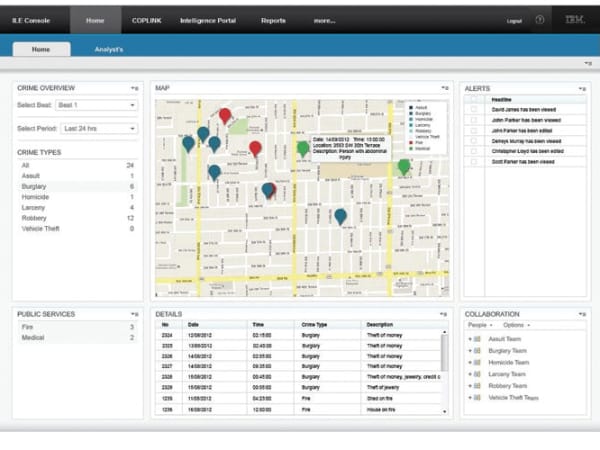
Task: Toggle the select-all alerts header checkbox
Action: pyautogui.click(x=473, y=99)
